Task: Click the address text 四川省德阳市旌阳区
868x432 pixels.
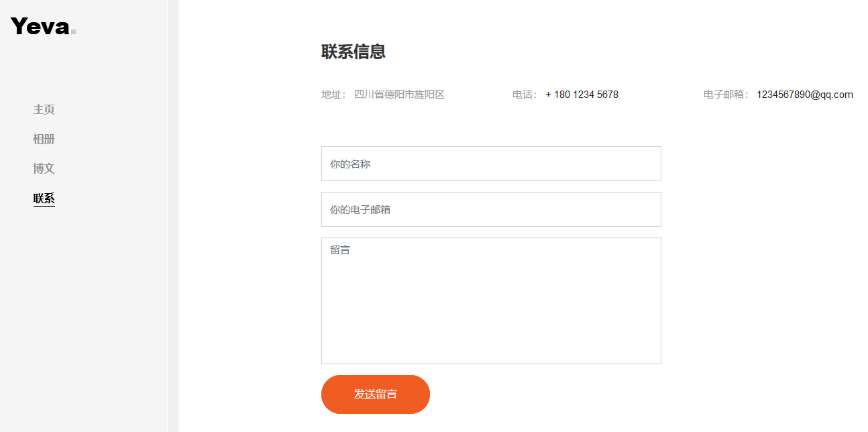Action: (x=399, y=95)
